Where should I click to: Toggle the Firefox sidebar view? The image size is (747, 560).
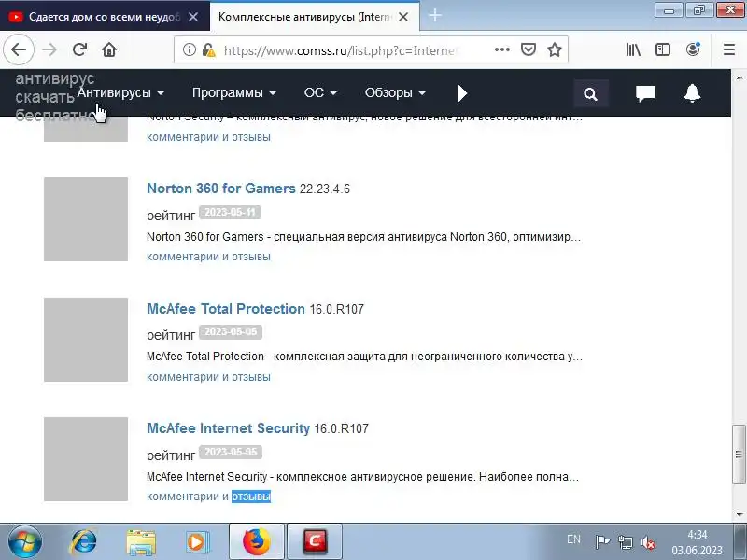click(x=663, y=49)
